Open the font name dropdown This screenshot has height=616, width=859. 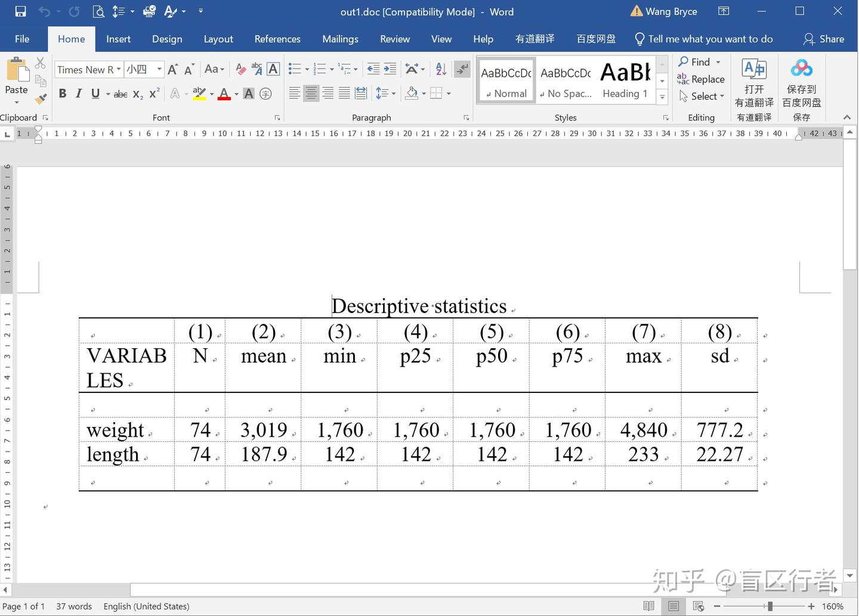click(119, 69)
